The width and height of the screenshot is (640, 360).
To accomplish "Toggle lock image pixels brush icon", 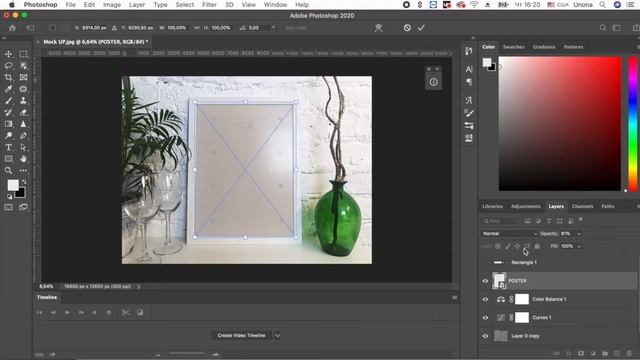I will click(x=508, y=246).
